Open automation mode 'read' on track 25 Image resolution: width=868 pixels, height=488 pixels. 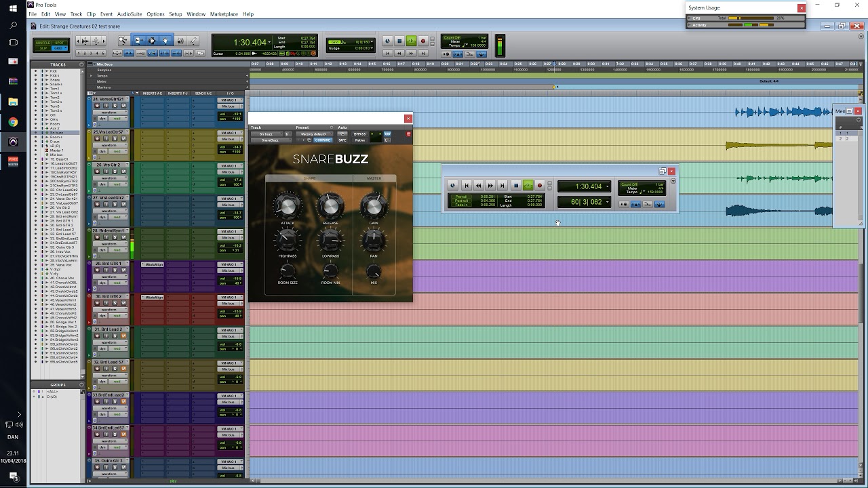(118, 151)
